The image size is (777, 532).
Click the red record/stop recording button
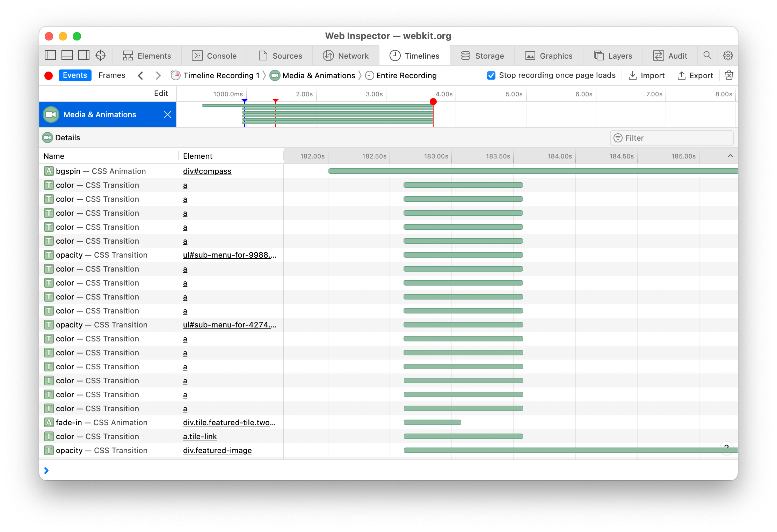click(49, 76)
